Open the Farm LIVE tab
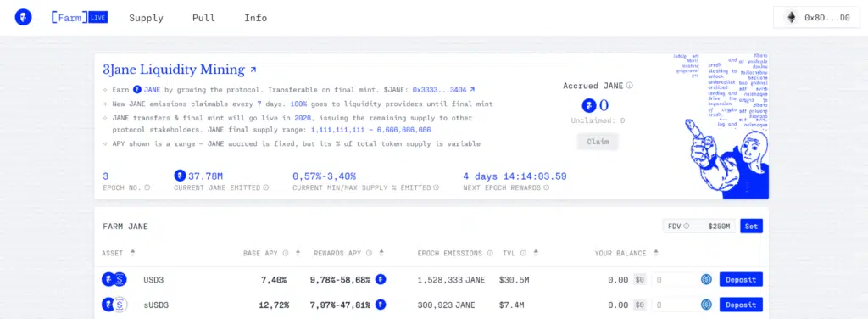868x319 pixels. click(79, 18)
